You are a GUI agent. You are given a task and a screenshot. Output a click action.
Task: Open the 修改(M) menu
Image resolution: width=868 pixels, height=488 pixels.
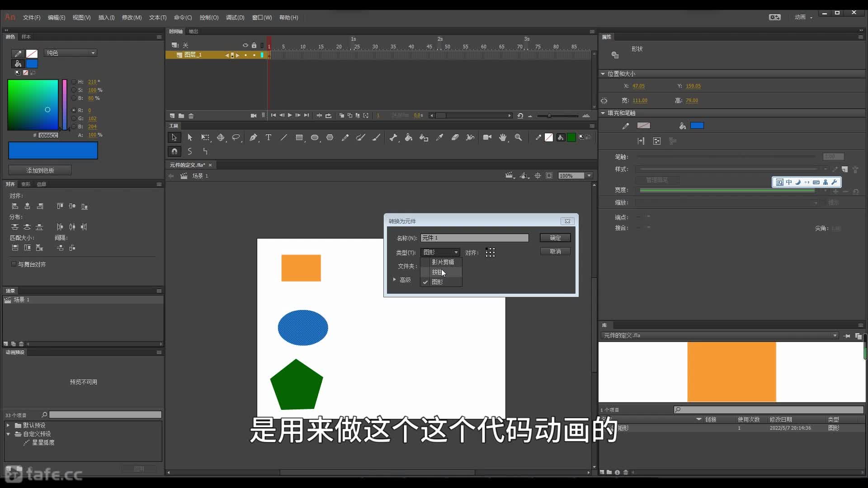click(132, 18)
